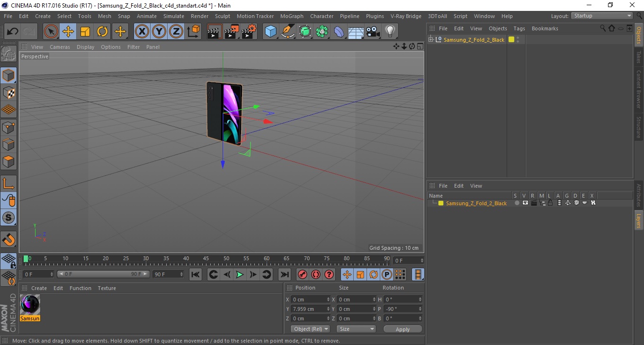The width and height of the screenshot is (644, 345).
Task: Click yellow swatch in Layers manager row
Action: coord(441,203)
